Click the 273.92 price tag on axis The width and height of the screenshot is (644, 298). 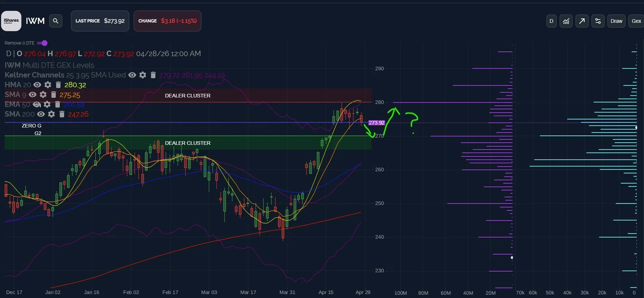(377, 123)
